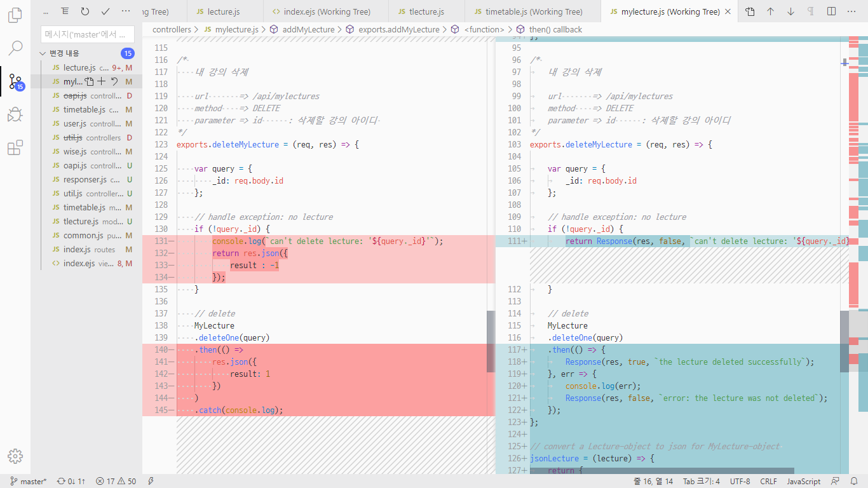This screenshot has height=488, width=868.
Task: Click the commit message input field
Action: click(x=88, y=34)
